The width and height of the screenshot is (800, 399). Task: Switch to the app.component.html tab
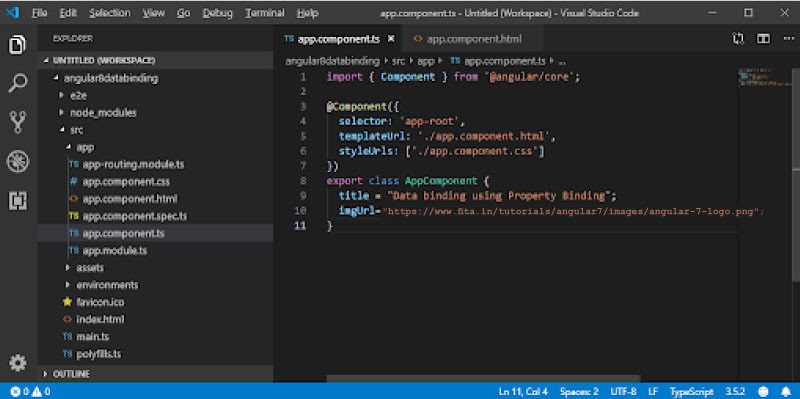[472, 39]
